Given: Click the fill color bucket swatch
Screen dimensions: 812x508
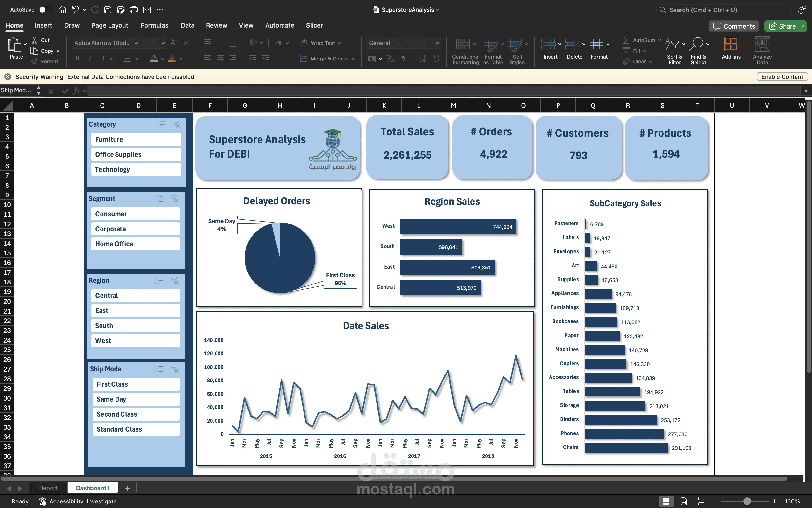Looking at the screenshot, I should click(x=154, y=59).
